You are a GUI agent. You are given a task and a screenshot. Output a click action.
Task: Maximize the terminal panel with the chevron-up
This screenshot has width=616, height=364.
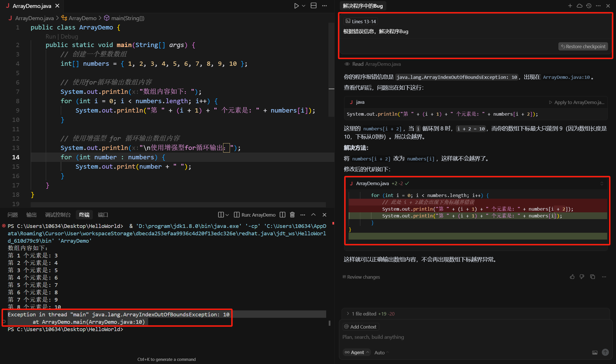pyautogui.click(x=313, y=215)
